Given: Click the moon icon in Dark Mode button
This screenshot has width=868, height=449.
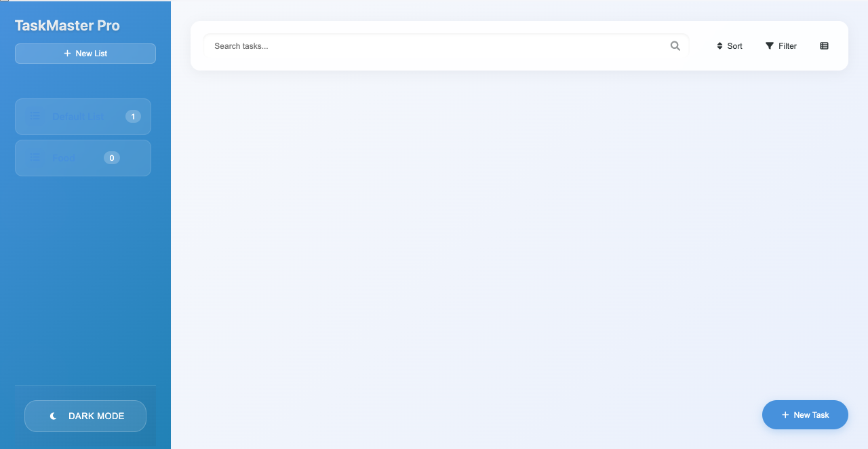Looking at the screenshot, I should click(53, 416).
